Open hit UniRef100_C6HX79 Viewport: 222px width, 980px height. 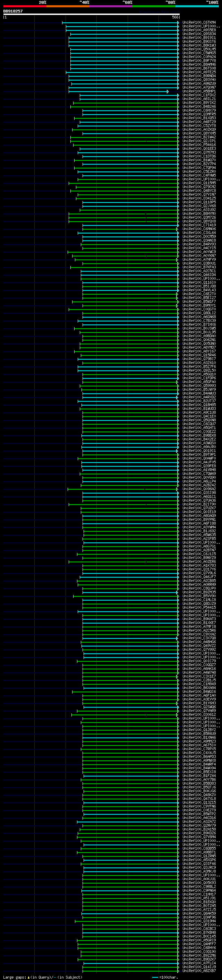coord(199,110)
